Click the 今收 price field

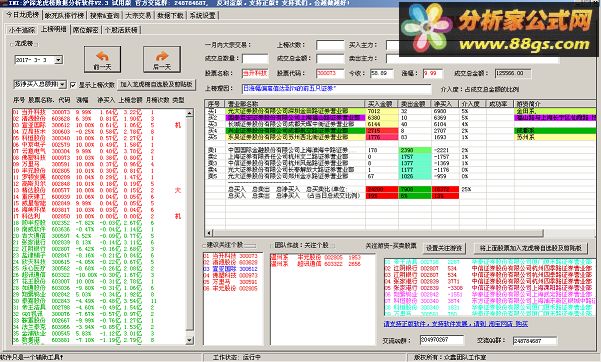click(x=381, y=73)
